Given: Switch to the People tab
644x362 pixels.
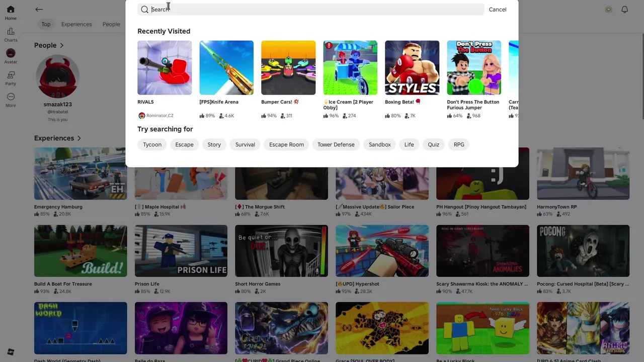Looking at the screenshot, I should [x=111, y=24].
